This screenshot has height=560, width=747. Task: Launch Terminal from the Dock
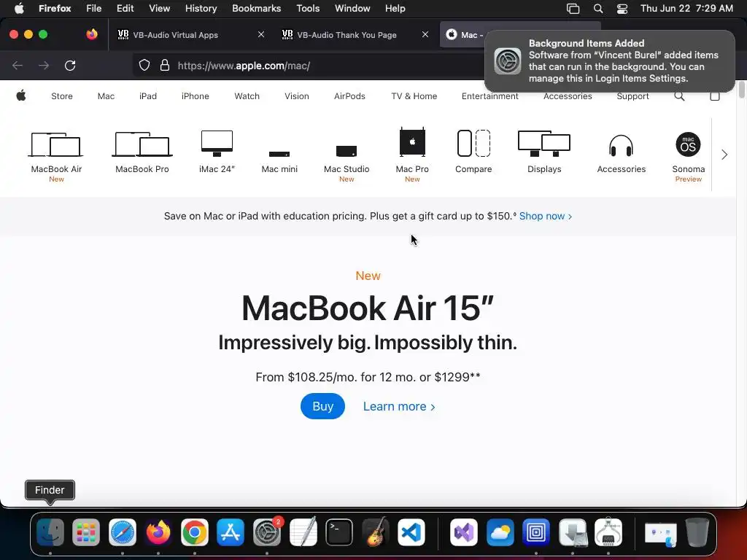(x=339, y=532)
